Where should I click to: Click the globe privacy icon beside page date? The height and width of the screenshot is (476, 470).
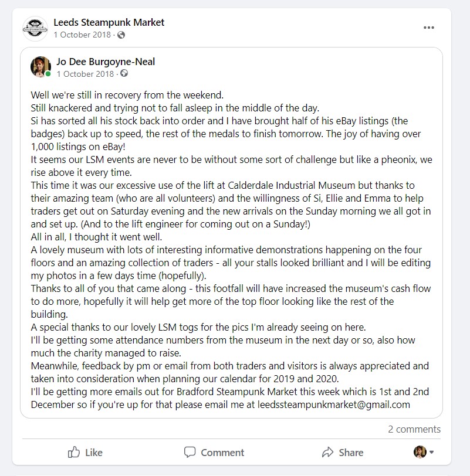click(121, 35)
